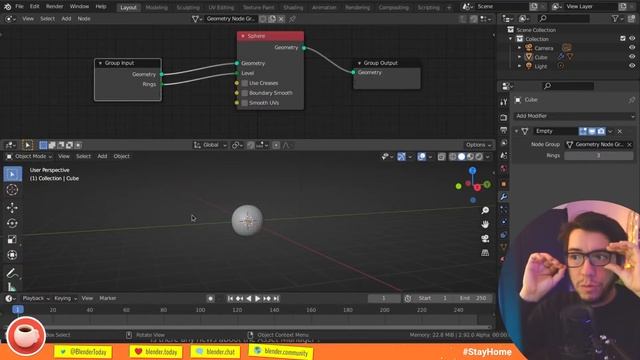Toggle the Collection exclude checkbox

(623, 38)
